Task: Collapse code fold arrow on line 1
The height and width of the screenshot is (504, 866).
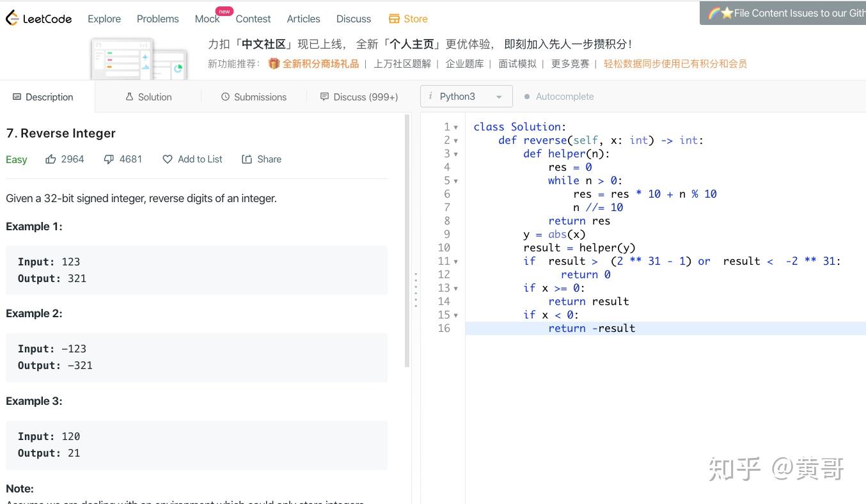Action: coord(456,127)
